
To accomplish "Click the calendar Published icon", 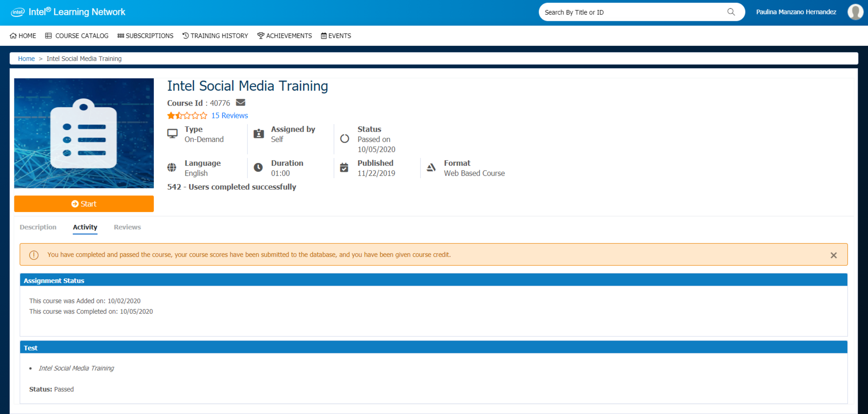I will coord(344,168).
